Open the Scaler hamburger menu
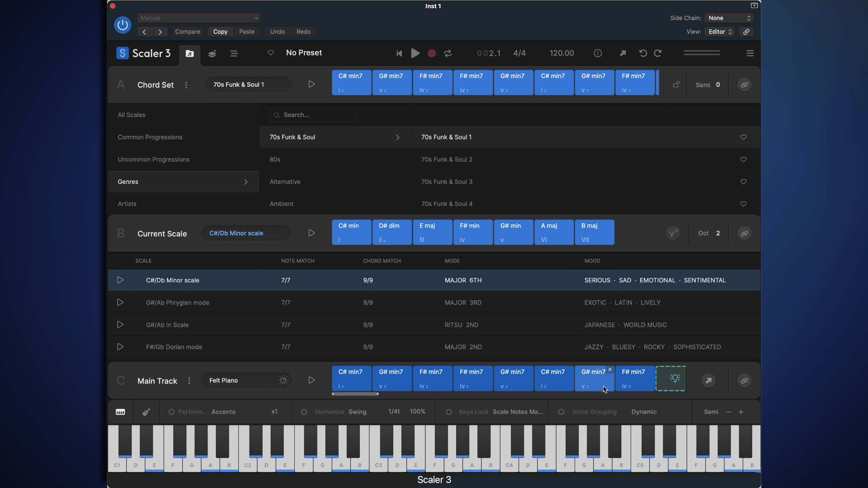This screenshot has height=488, width=868. tap(750, 53)
